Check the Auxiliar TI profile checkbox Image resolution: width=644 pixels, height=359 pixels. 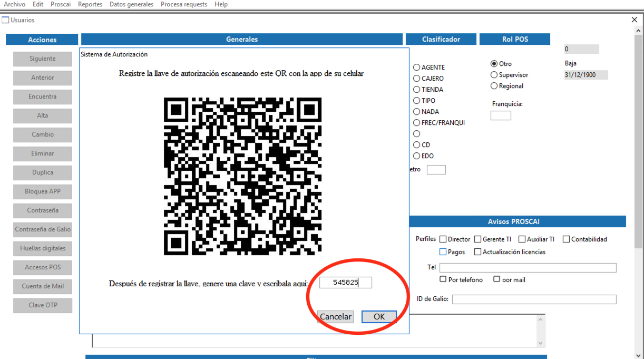(522, 239)
